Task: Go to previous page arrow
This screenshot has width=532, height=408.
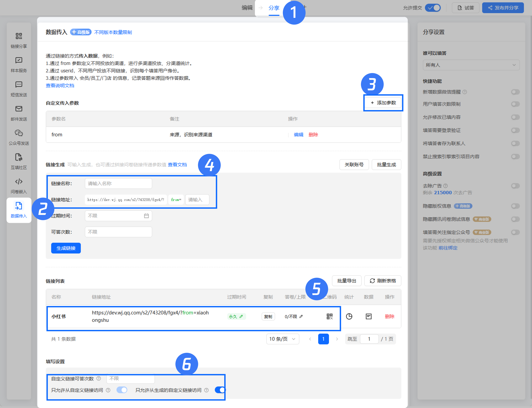Action: [x=310, y=339]
